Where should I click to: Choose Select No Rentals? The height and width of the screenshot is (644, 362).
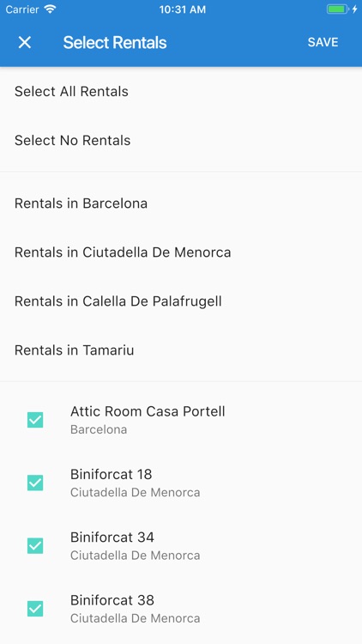click(x=181, y=141)
